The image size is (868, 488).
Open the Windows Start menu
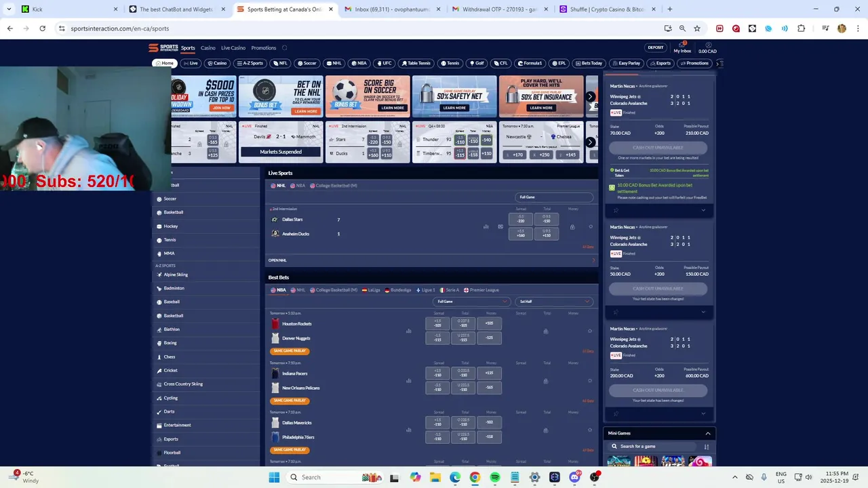click(x=274, y=477)
